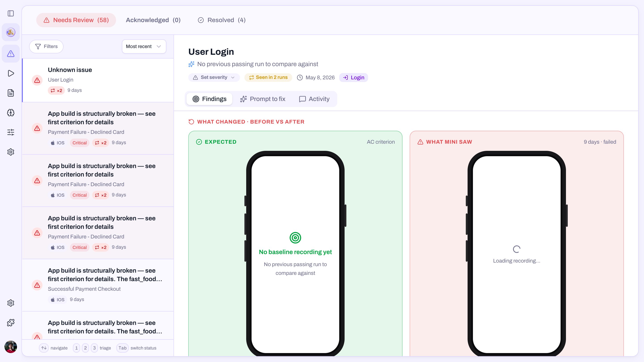Switch to the Needs Review (58) tab
This screenshot has width=644, height=362.
tap(76, 20)
